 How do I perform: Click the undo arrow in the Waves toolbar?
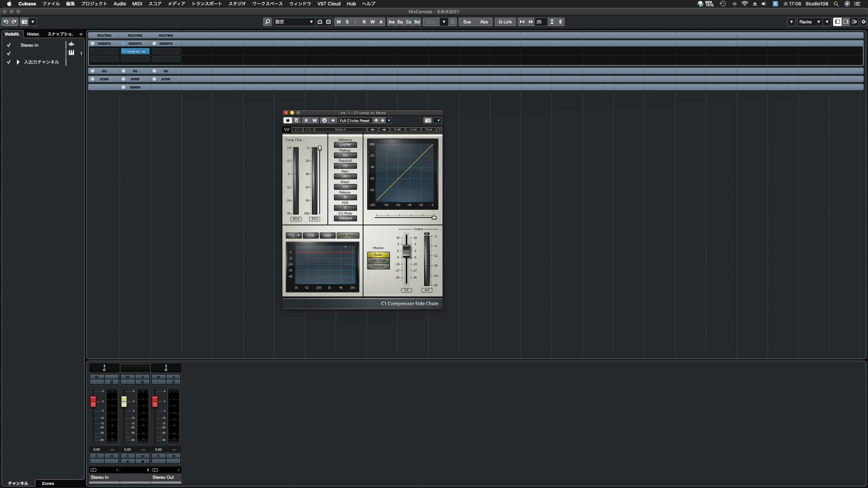[x=296, y=129]
